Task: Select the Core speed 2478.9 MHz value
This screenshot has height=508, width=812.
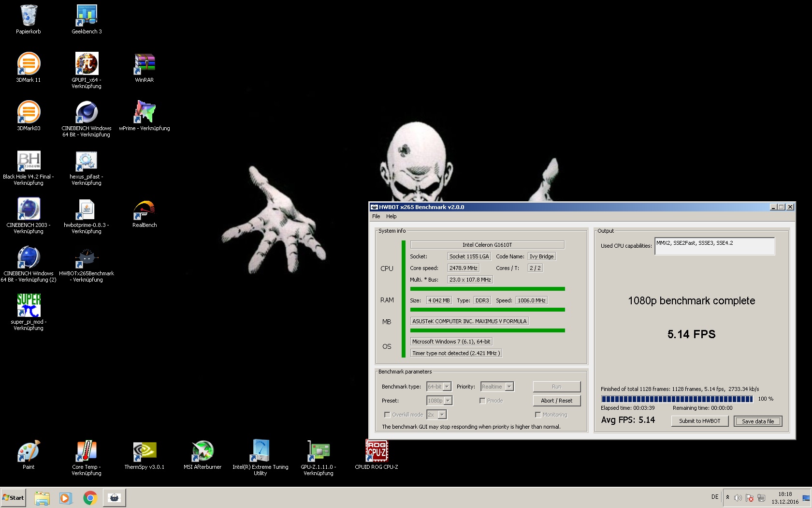Action: pyautogui.click(x=464, y=268)
